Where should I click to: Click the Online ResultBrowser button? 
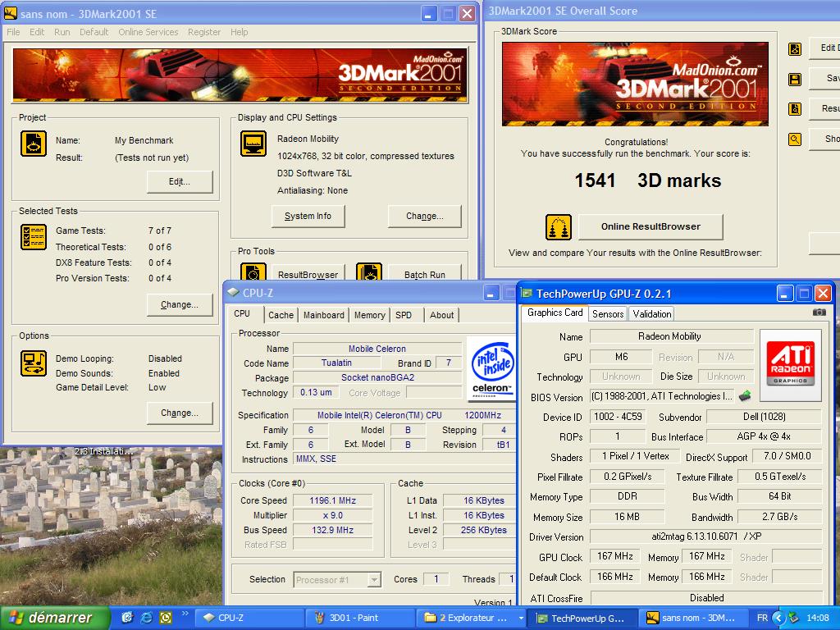[651, 226]
